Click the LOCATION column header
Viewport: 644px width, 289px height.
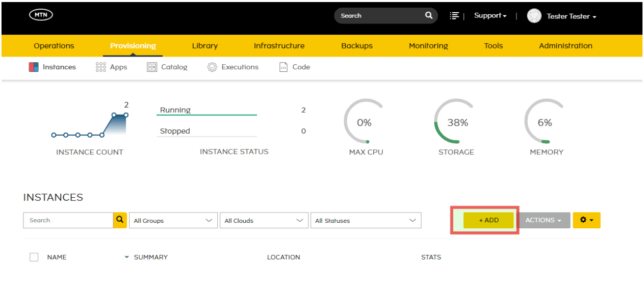point(284,257)
